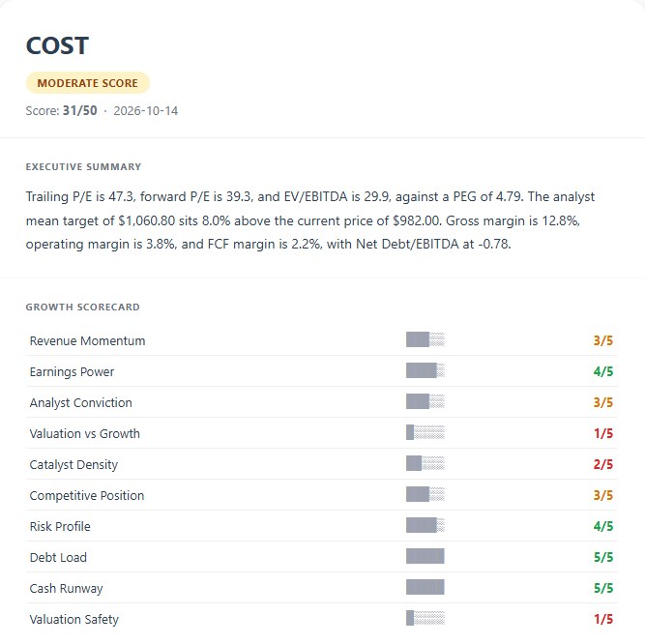Click the Analyst Conviction progress bar
Image resolution: width=645 pixels, height=644 pixels.
(x=425, y=401)
